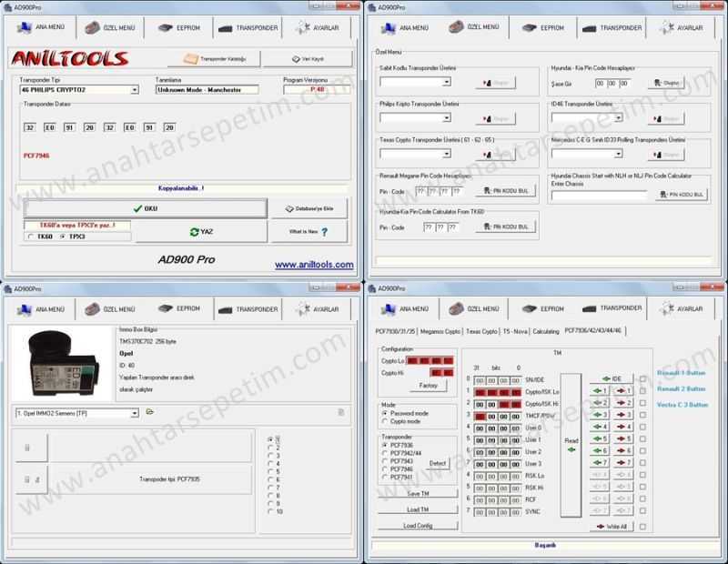This screenshot has width=728, height=564.
Task: Click Database'ye Ekle button
Action: (309, 208)
